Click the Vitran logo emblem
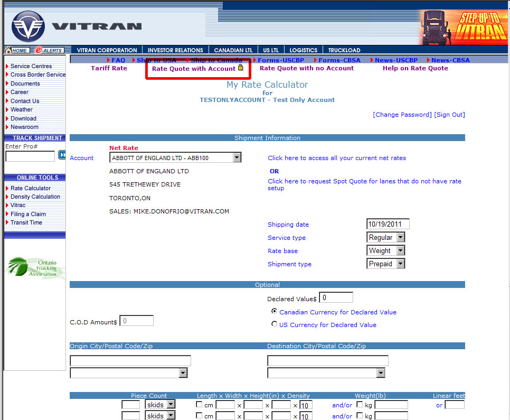 point(28,26)
